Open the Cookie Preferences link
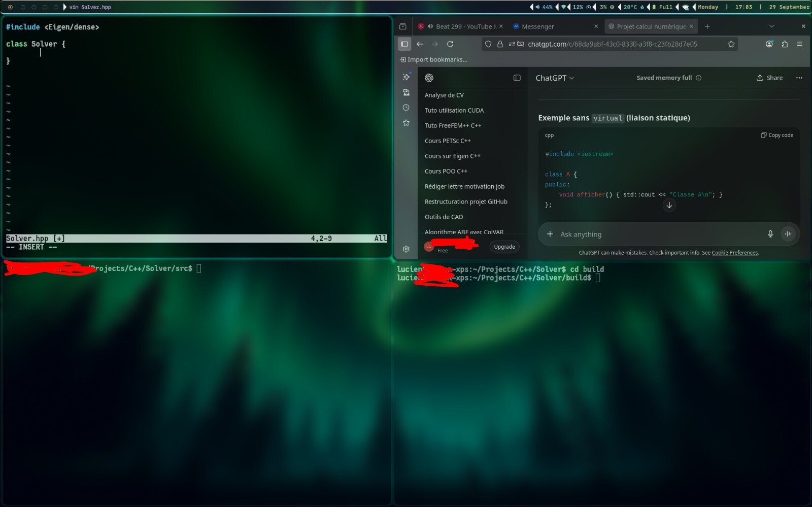The image size is (812, 507). [734, 253]
